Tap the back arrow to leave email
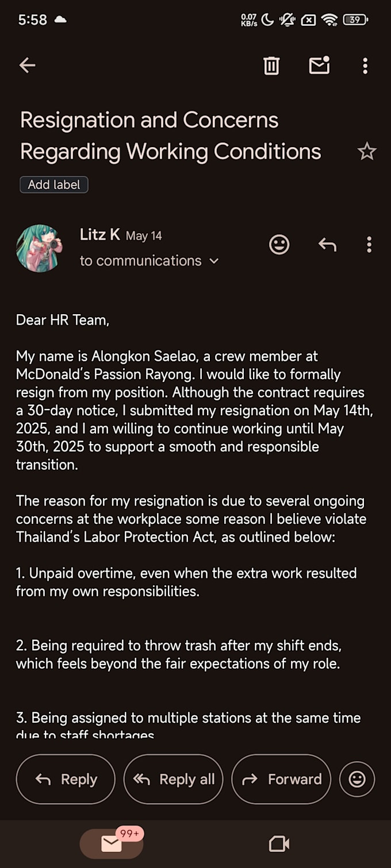Image resolution: width=391 pixels, height=868 pixels. point(27,65)
